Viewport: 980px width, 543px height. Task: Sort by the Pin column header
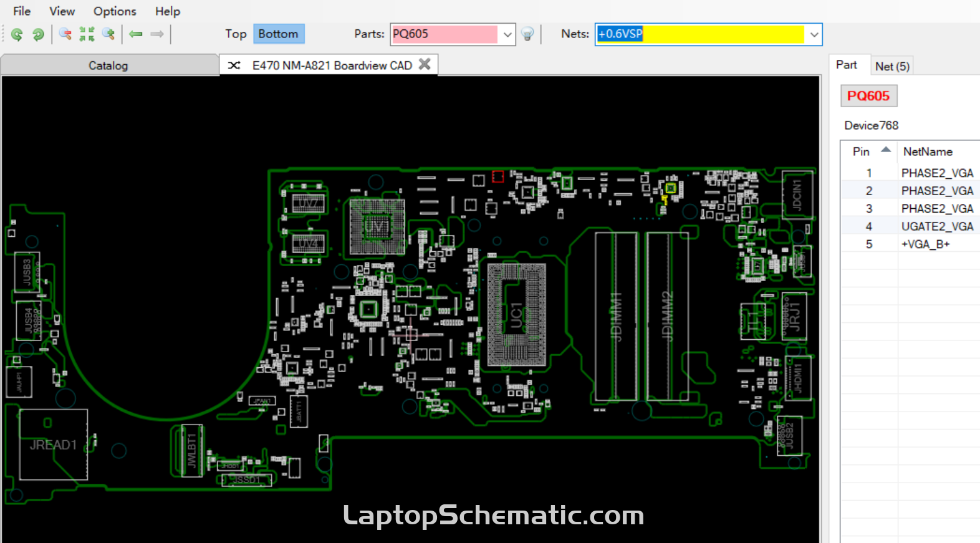pyautogui.click(x=869, y=151)
